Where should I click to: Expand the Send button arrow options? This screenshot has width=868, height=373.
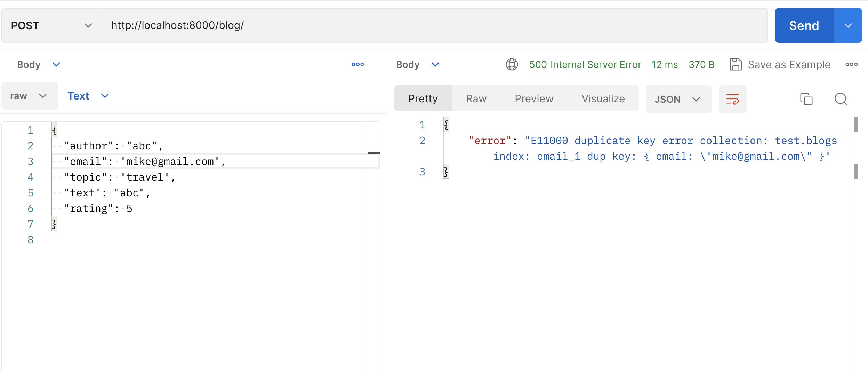(848, 25)
